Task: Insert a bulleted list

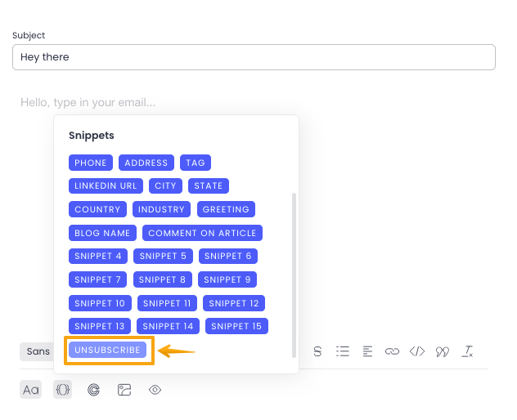Action: (343, 351)
